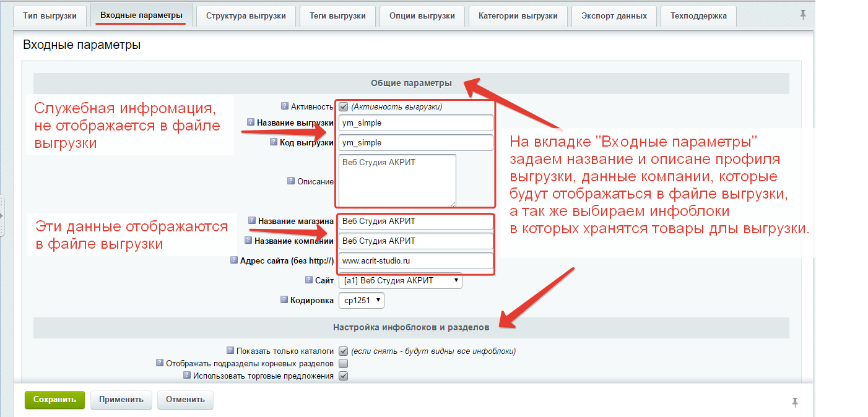Click help icon next to Активность
This screenshot has height=417, width=868.
285,106
